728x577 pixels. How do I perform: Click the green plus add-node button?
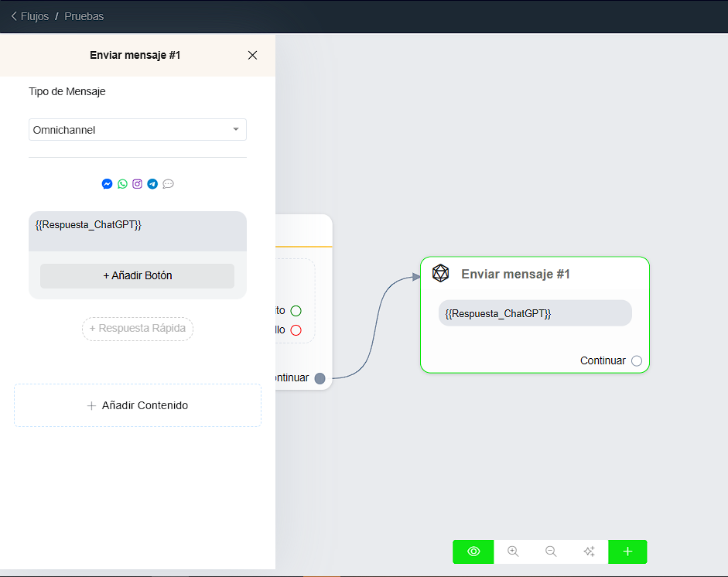click(627, 551)
